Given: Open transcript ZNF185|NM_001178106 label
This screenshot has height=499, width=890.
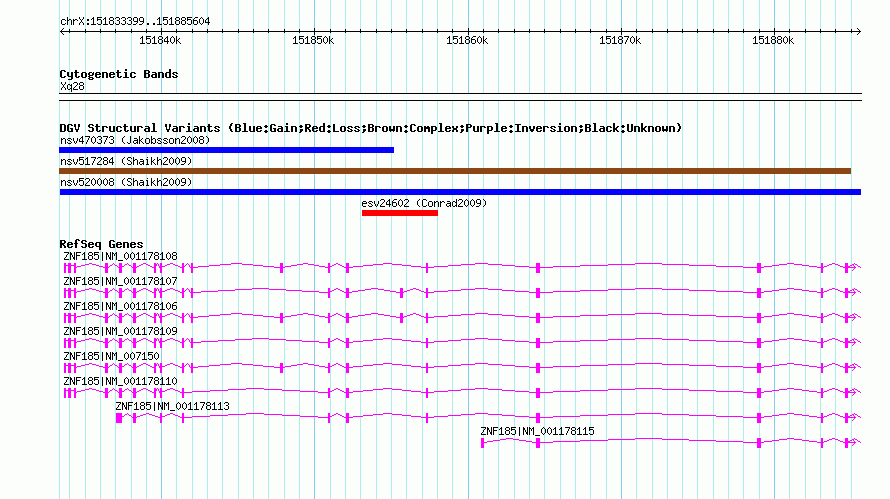Looking at the screenshot, I should [x=120, y=307].
